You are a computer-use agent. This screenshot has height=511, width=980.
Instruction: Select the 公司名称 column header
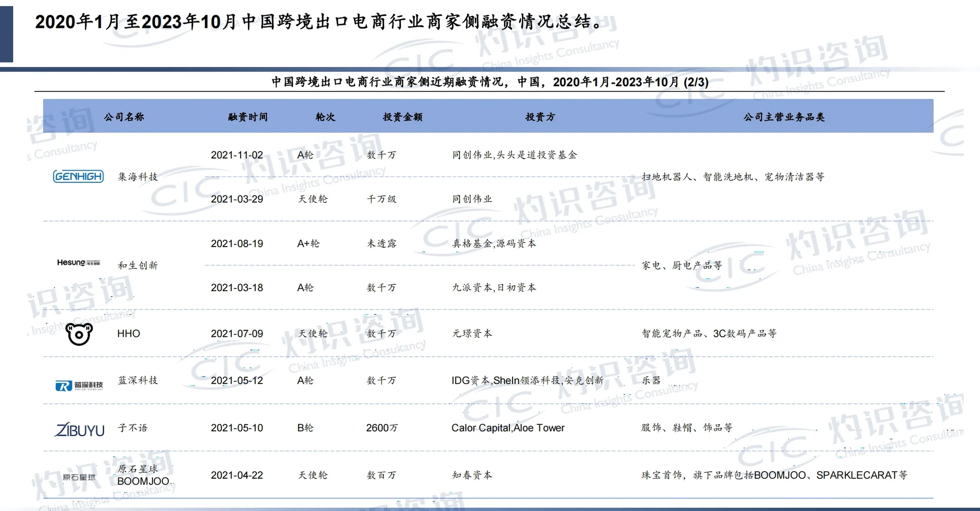coord(124,117)
